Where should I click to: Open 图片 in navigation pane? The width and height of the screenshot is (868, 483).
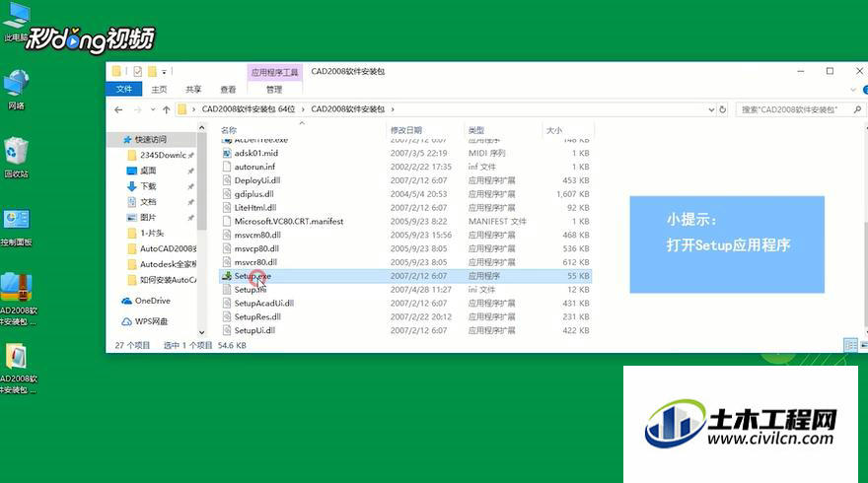pos(148,218)
